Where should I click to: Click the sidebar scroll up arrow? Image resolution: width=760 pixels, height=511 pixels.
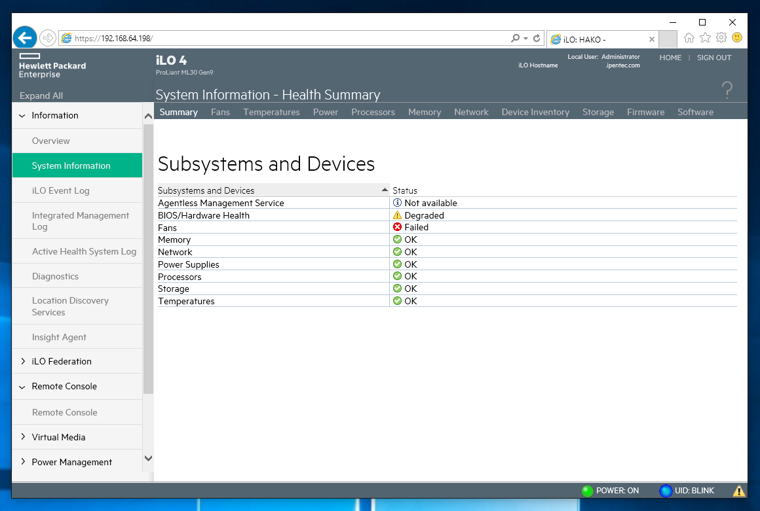(x=148, y=116)
